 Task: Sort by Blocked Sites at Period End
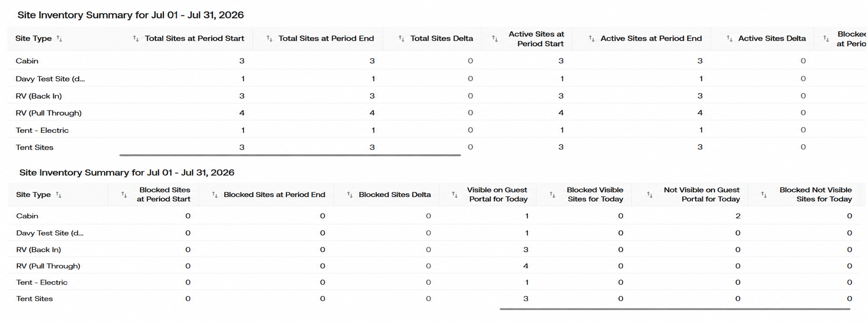[215, 195]
